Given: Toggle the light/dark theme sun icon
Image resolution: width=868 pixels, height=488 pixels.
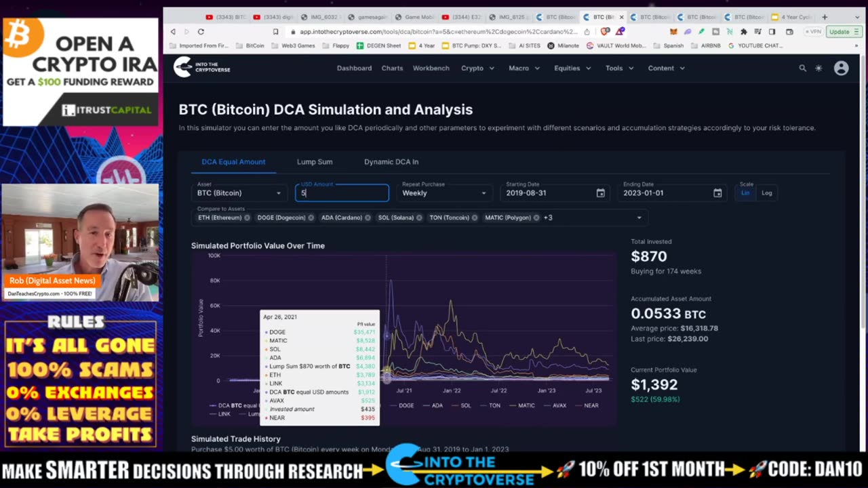Looking at the screenshot, I should click(818, 68).
